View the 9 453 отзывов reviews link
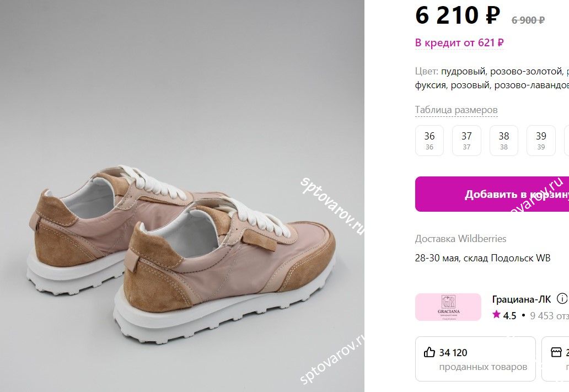The image size is (569, 392). [549, 316]
